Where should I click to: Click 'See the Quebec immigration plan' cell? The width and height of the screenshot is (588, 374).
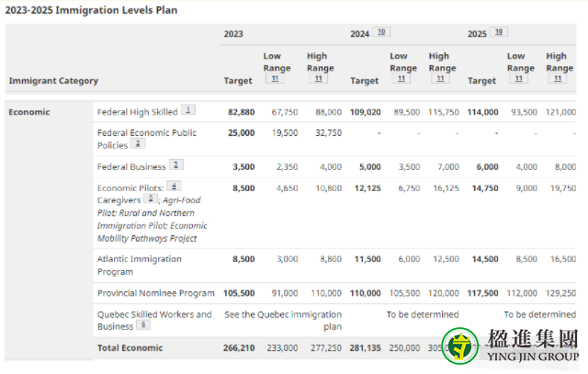[283, 321]
